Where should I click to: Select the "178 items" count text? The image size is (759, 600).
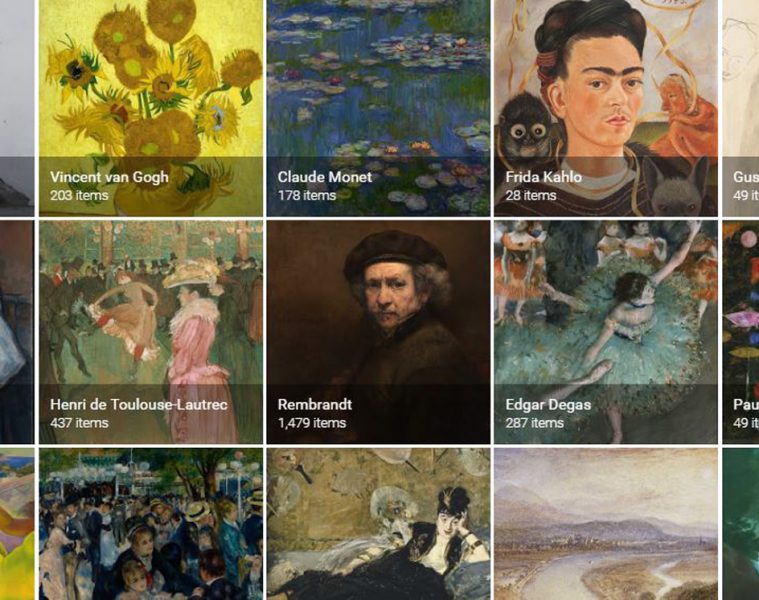coord(307,195)
